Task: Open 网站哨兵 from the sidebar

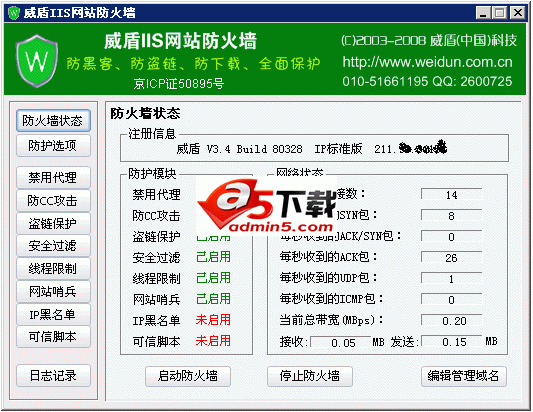Action: point(53,291)
